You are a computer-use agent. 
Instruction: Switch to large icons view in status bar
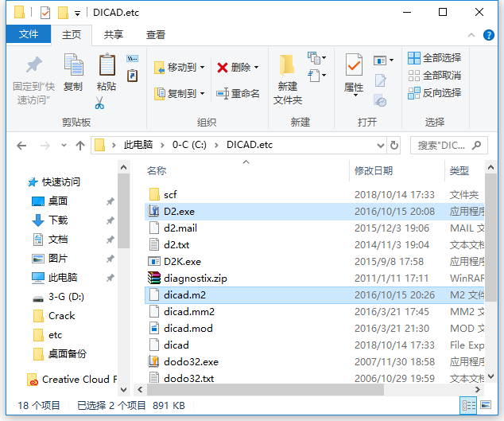[x=486, y=405]
